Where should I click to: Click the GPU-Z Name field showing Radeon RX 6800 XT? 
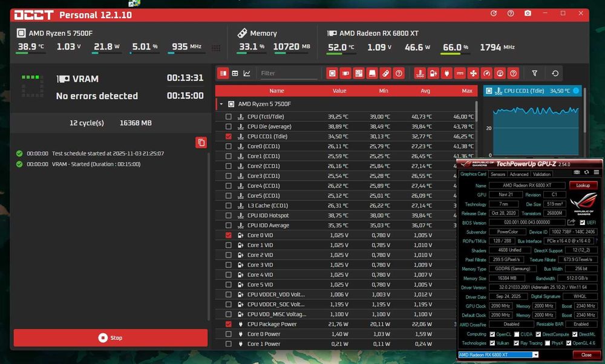tap(527, 186)
